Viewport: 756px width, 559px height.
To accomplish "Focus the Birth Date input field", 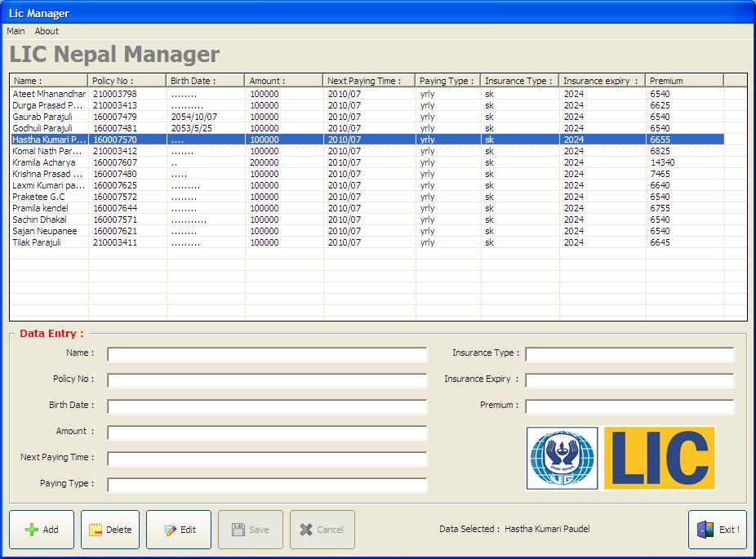I will pos(267,406).
